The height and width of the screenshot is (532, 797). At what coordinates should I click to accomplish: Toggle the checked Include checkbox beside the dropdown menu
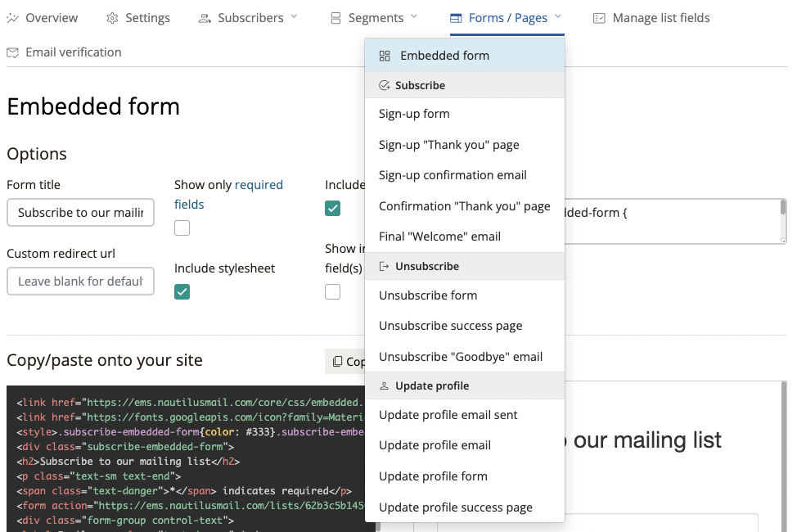(333, 209)
